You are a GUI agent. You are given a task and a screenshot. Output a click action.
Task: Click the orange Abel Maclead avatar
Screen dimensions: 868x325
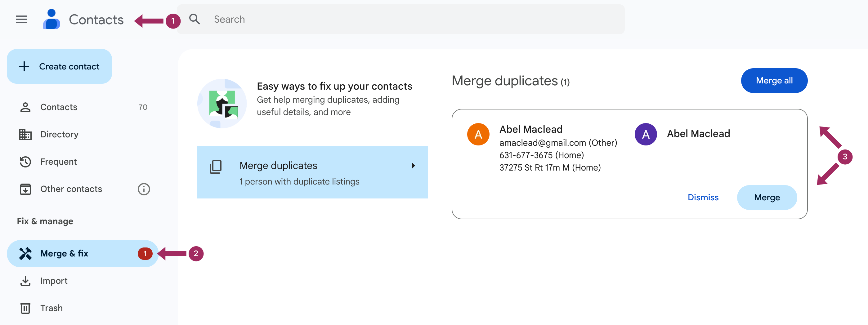[x=478, y=134]
